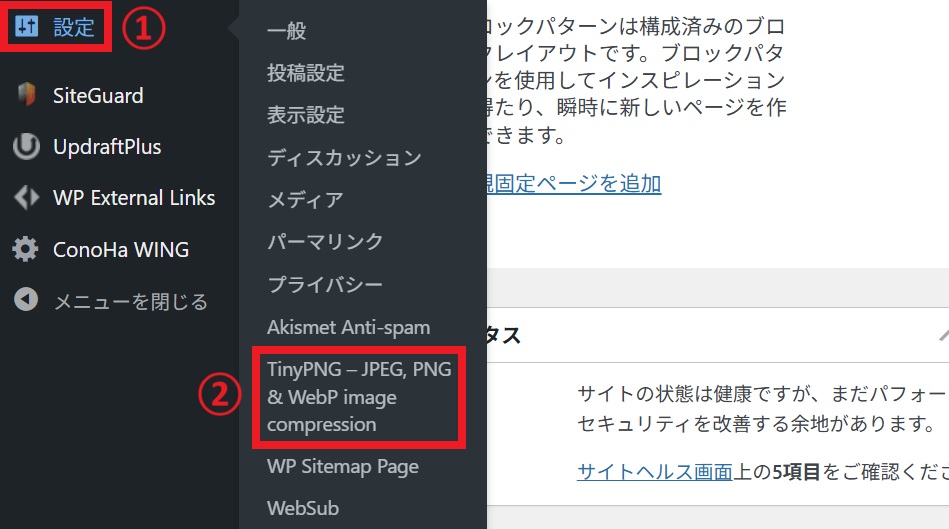Click the 固定ページを追加 link

coord(574,183)
